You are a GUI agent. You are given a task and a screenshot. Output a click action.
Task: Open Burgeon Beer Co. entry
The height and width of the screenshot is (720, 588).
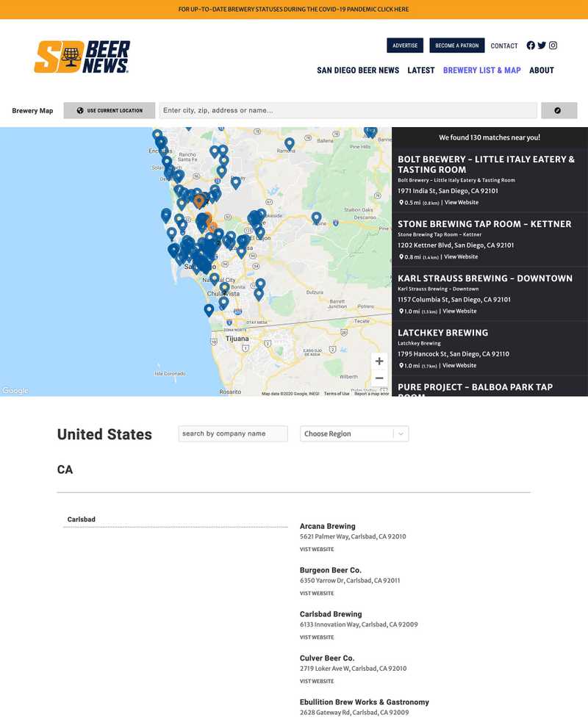pyautogui.click(x=330, y=570)
